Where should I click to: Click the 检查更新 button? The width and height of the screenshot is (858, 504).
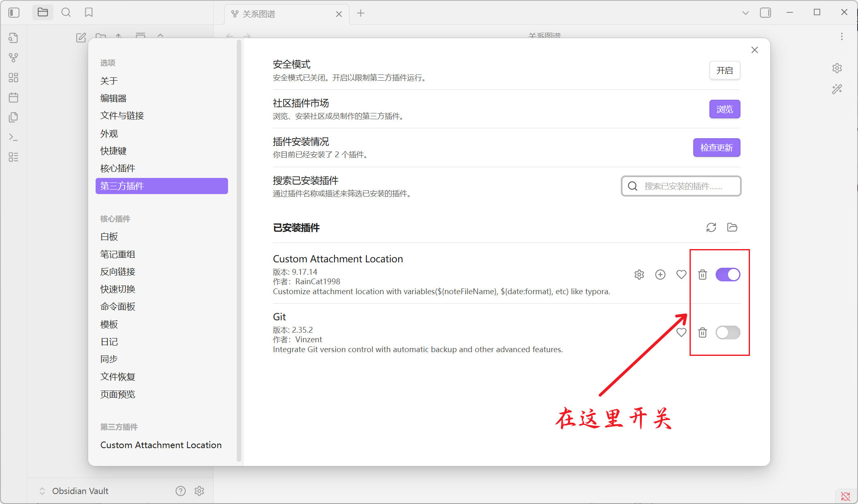pos(716,148)
